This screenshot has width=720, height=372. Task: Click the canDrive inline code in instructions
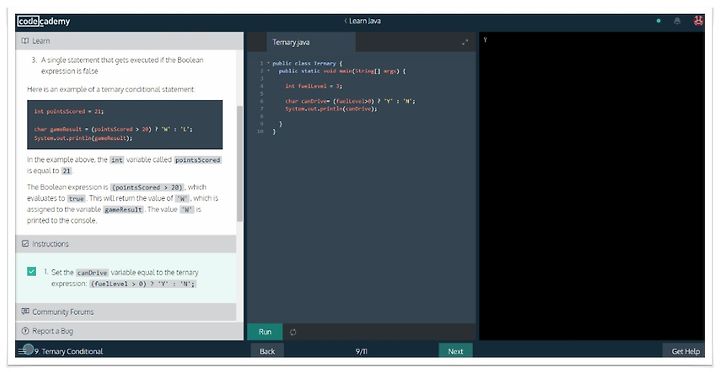point(92,273)
